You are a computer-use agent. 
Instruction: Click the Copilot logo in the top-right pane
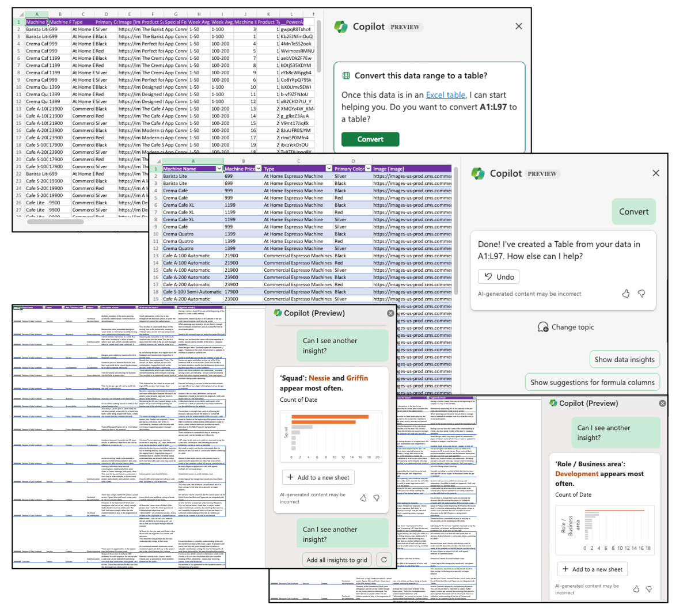(341, 26)
